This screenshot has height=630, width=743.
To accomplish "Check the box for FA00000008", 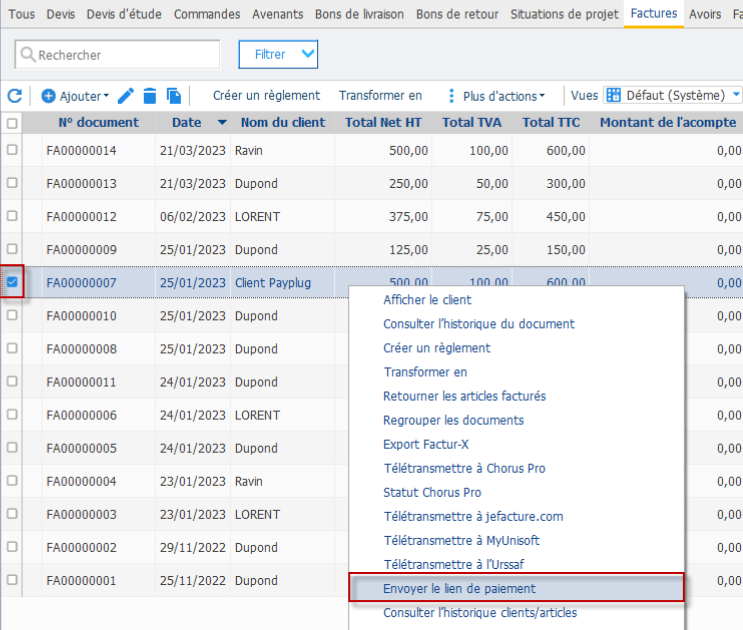I will pyautogui.click(x=12, y=348).
